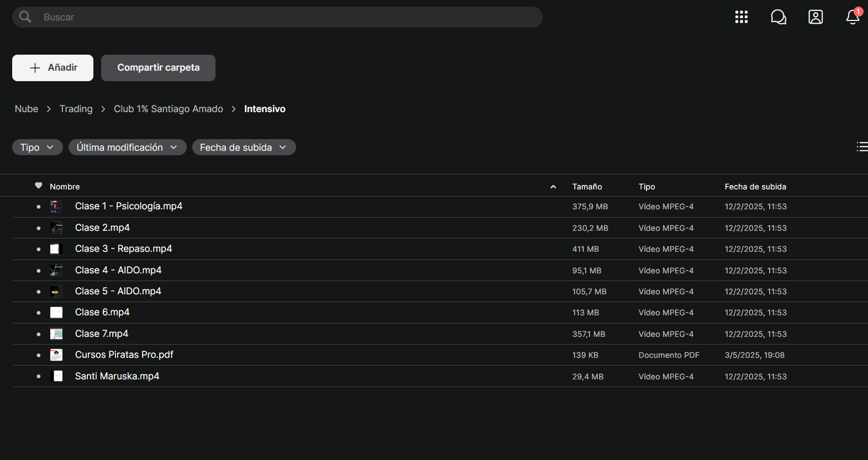Click size value 375,9 MB
Viewport: 868px width, 460px height.
[x=590, y=207]
